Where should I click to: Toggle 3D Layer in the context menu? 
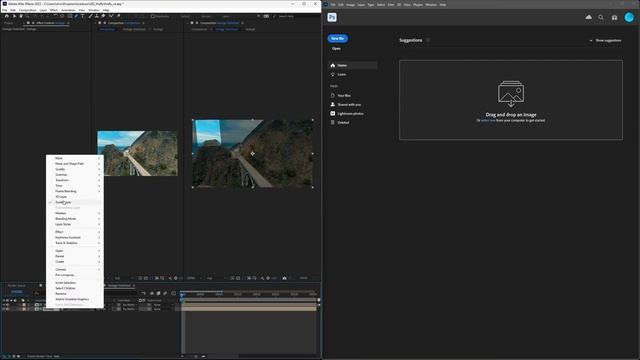click(x=75, y=197)
